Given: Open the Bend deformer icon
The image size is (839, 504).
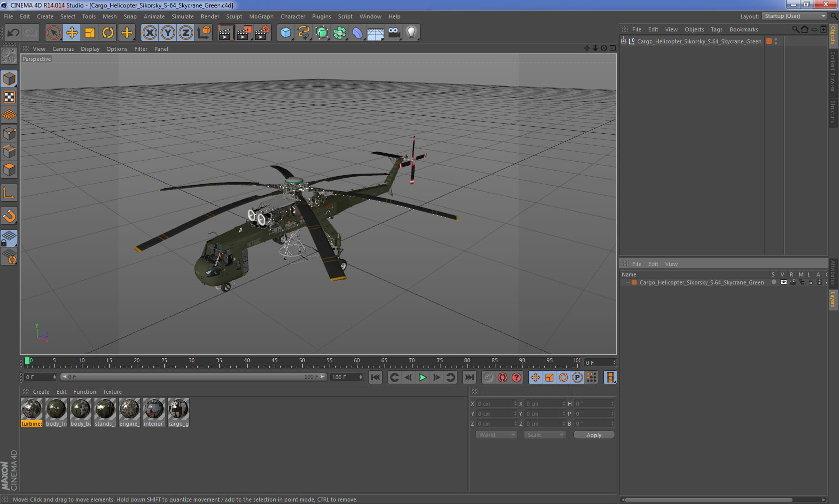Looking at the screenshot, I should point(358,33).
